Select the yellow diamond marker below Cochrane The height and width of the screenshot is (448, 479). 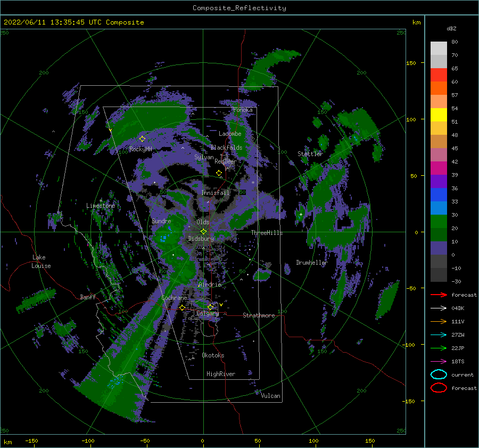point(183,308)
